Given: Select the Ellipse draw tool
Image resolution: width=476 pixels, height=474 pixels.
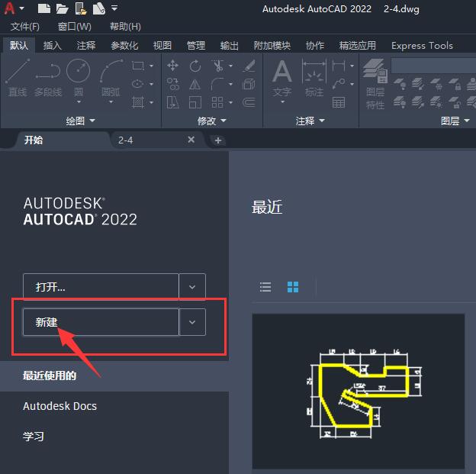Looking at the screenshot, I should 138,84.
